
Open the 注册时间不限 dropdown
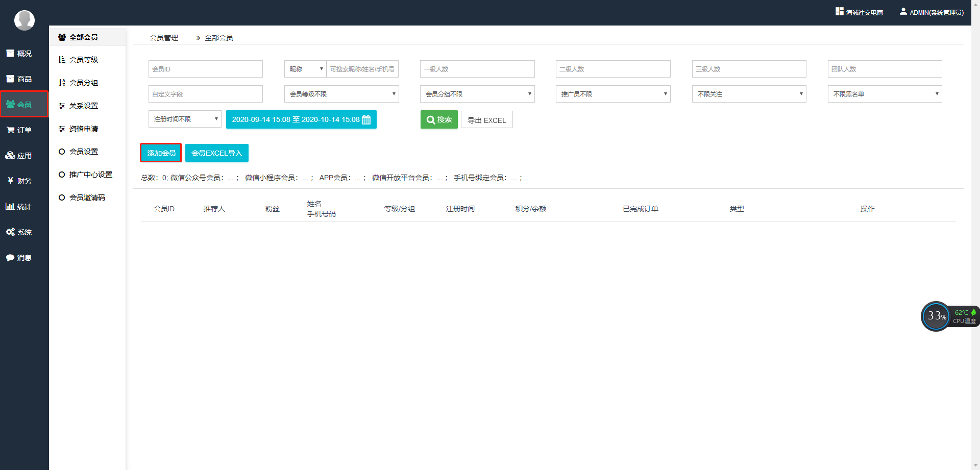pos(184,119)
